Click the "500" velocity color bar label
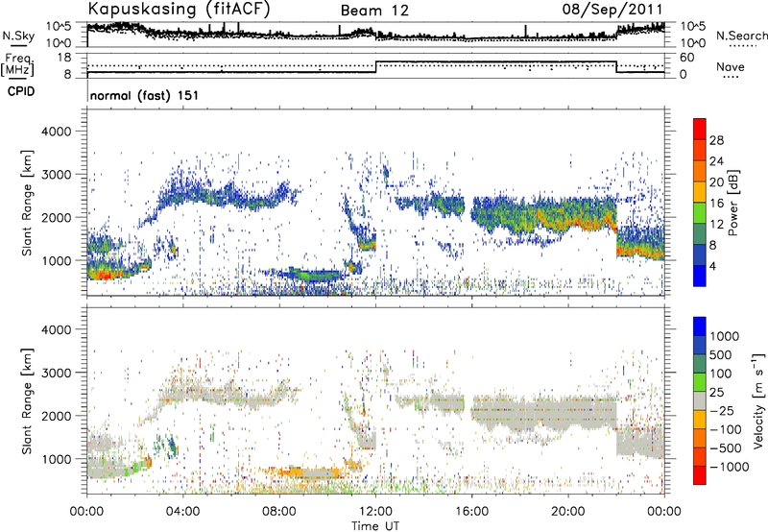This screenshot has width=768, height=532. [721, 355]
